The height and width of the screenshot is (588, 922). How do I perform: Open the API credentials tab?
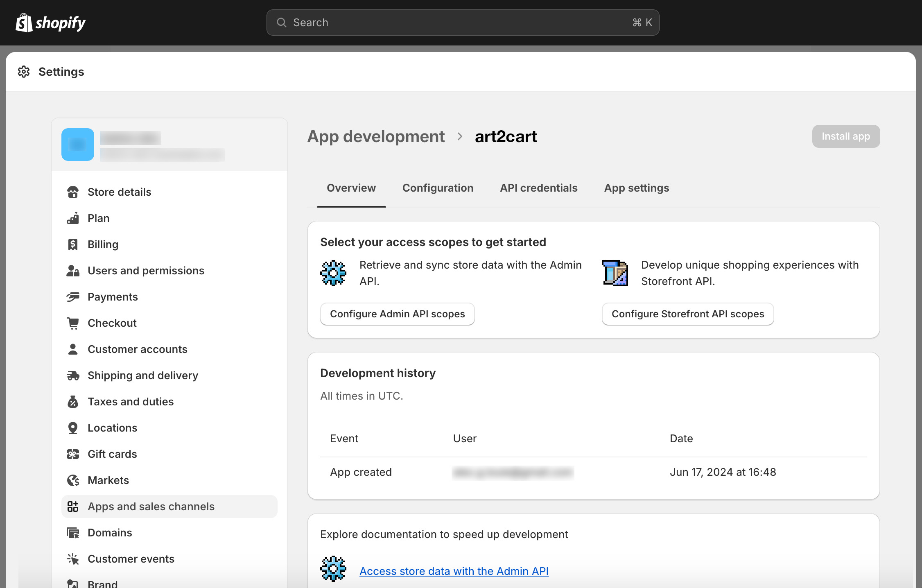coord(538,188)
